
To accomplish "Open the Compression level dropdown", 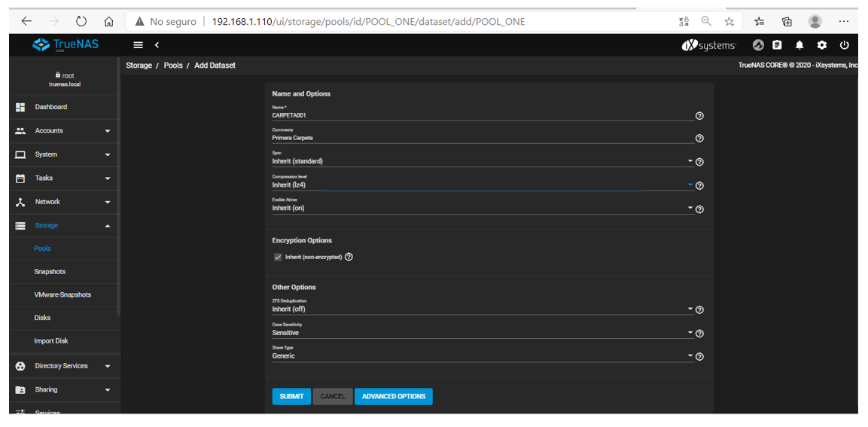I will pos(483,185).
